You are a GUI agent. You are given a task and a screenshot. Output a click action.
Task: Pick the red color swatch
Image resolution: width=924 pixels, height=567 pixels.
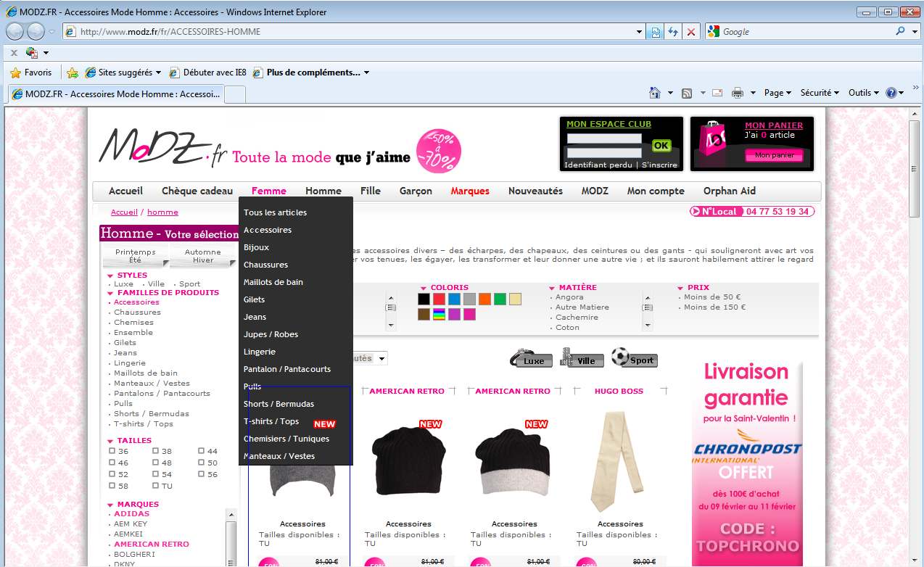[439, 299]
